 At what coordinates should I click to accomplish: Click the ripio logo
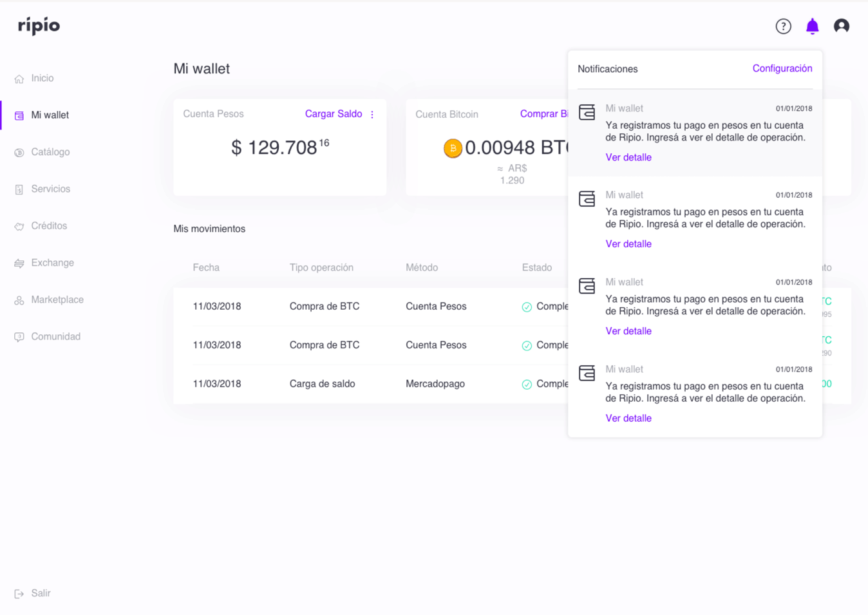(39, 26)
